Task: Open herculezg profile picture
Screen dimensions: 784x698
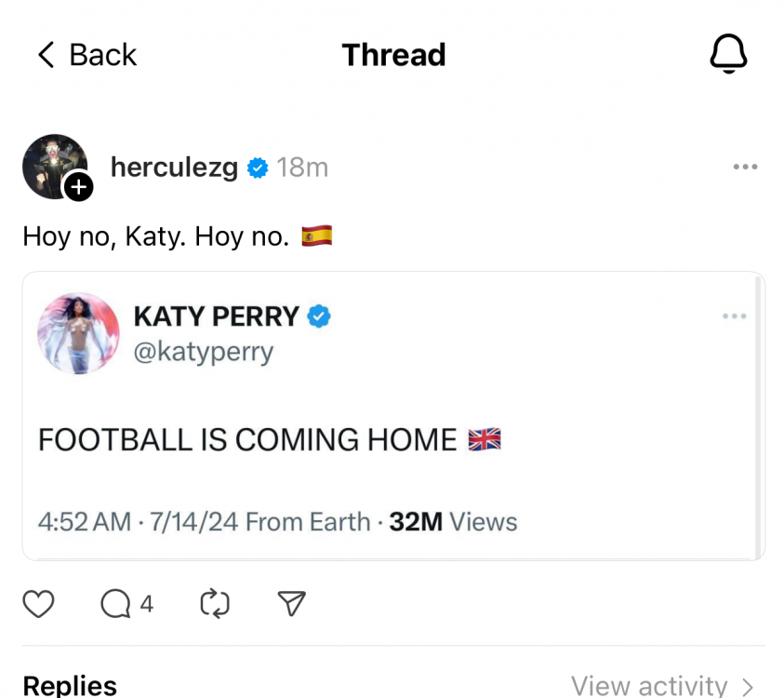Action: coord(54,165)
